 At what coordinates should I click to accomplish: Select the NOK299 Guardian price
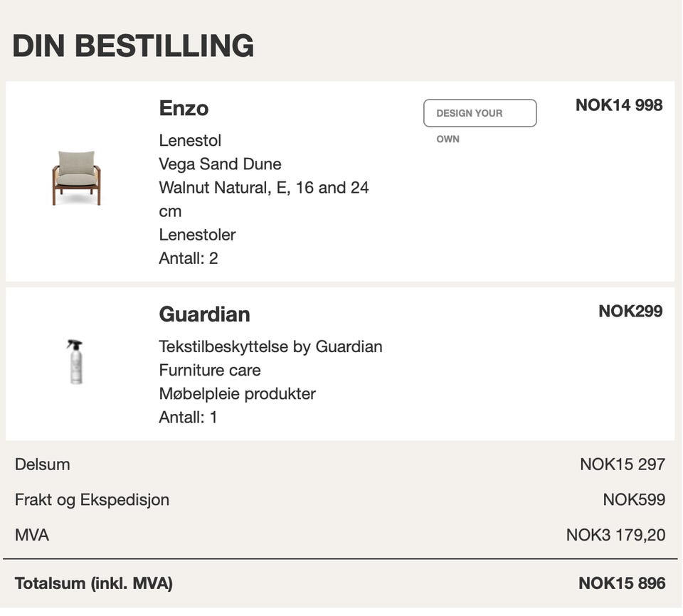click(x=630, y=312)
